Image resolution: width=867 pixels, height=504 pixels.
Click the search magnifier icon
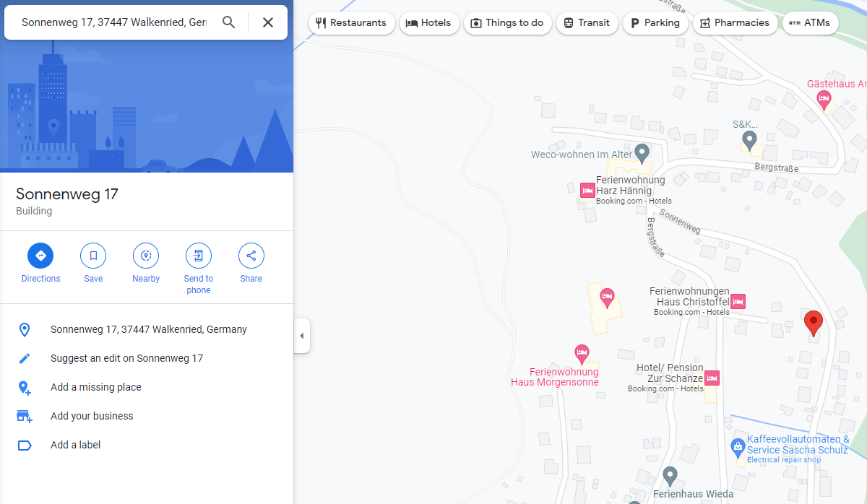click(x=229, y=22)
